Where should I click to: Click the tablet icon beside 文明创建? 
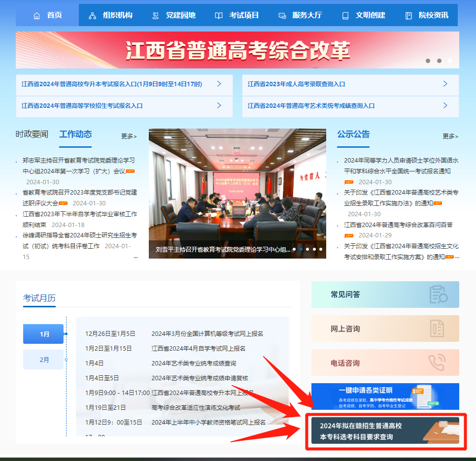[345, 16]
